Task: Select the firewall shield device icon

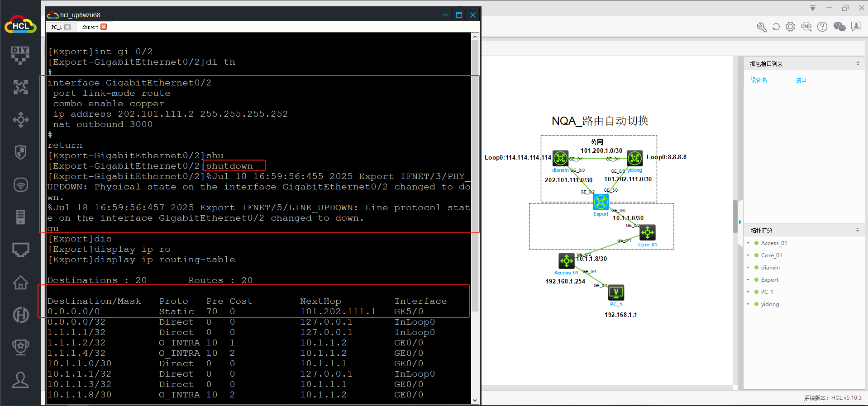Action: point(20,152)
